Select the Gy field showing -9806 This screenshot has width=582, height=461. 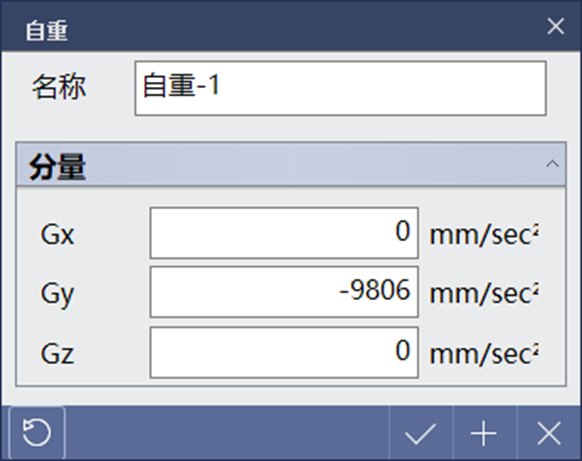point(284,292)
